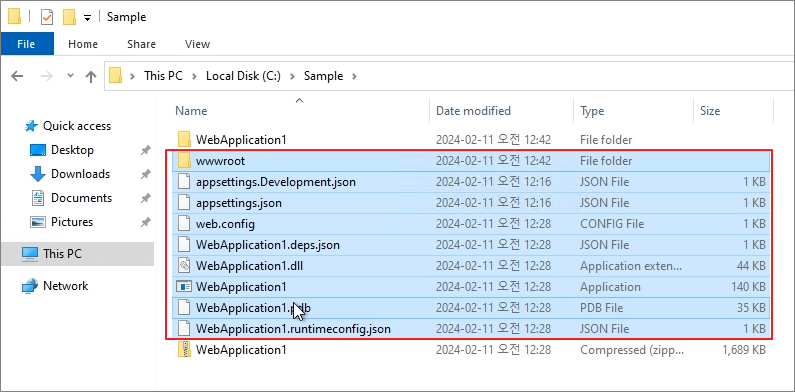
Task: Click the folder icon in address bar
Action: pyautogui.click(x=116, y=76)
